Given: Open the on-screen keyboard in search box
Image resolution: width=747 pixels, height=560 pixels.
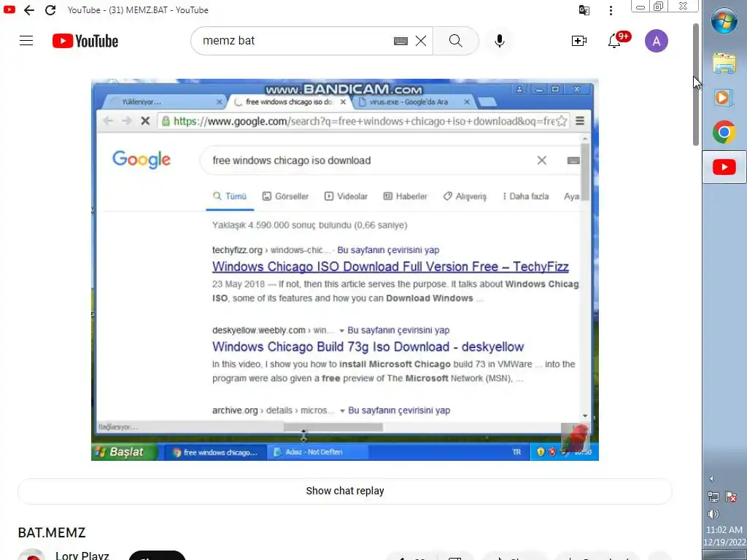Looking at the screenshot, I should point(400,42).
